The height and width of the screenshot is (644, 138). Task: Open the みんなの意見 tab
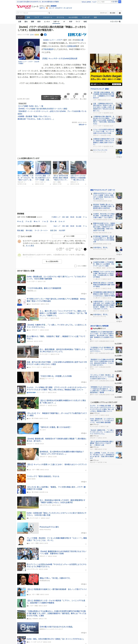point(73,17)
